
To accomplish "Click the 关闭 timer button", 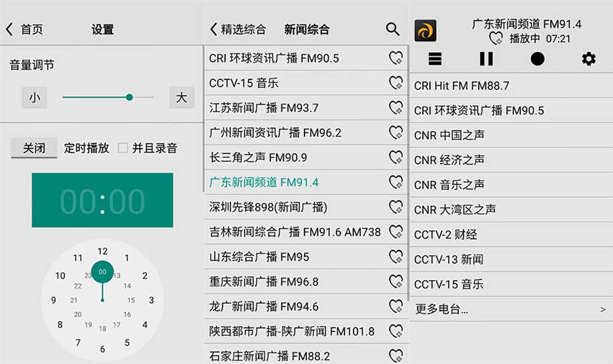I will 34,148.
